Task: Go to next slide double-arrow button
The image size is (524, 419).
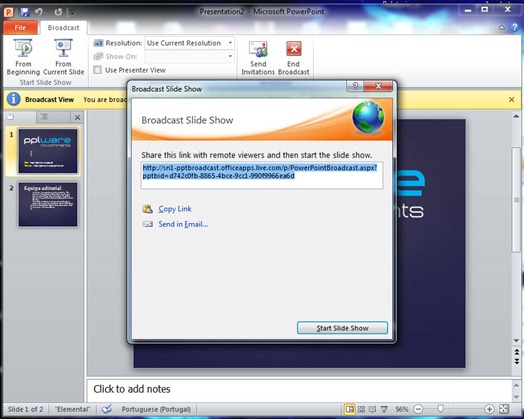Action: pyautogui.click(x=516, y=362)
